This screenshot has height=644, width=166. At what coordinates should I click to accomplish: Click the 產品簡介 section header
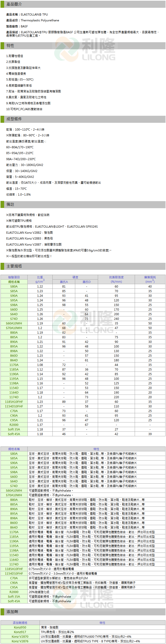click(14, 4)
